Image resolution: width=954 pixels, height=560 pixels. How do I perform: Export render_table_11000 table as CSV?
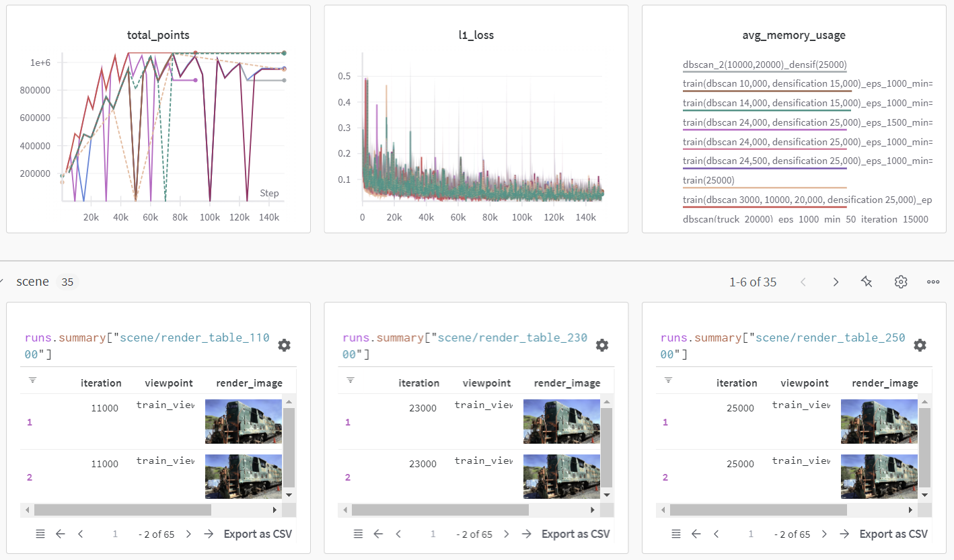[x=258, y=534]
